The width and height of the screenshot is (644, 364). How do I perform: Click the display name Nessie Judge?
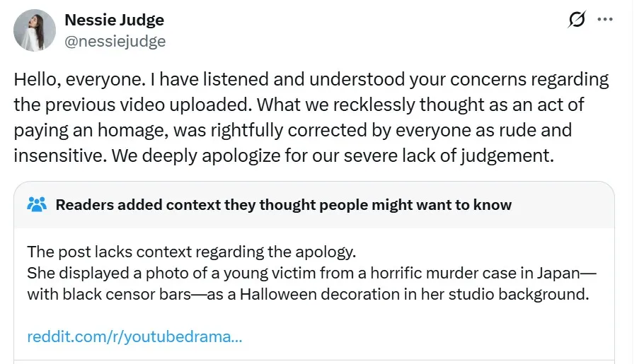pos(114,19)
